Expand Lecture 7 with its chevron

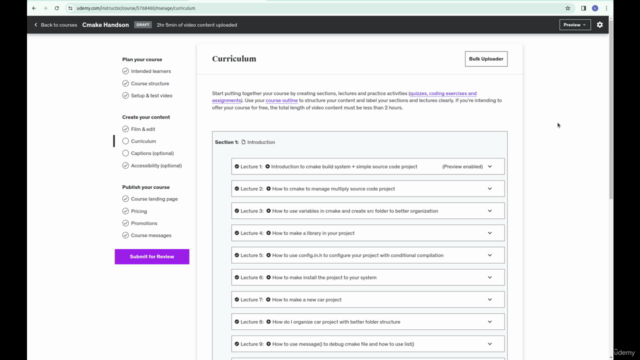pos(490,300)
